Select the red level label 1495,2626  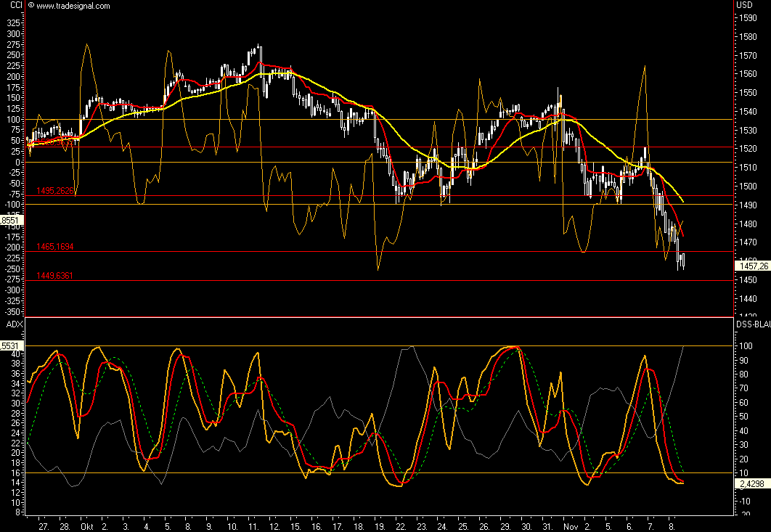(55, 191)
